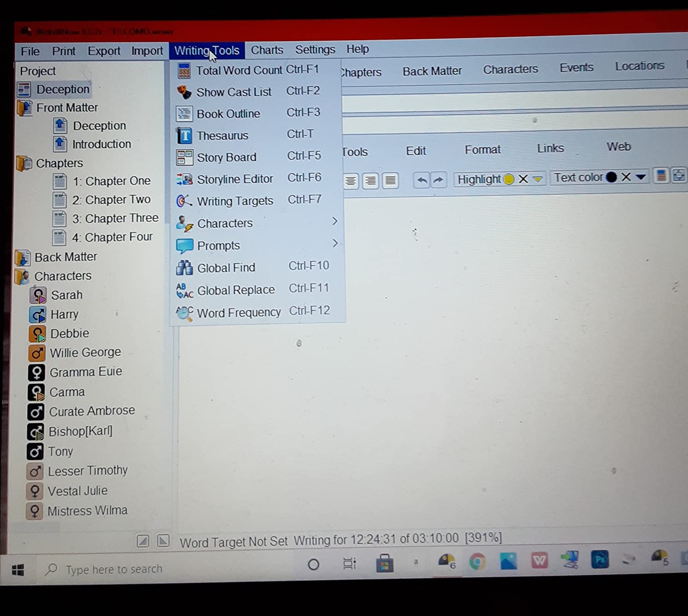Open the Highlight color dropdown arrow
This screenshot has width=688, height=616.
coord(537,179)
